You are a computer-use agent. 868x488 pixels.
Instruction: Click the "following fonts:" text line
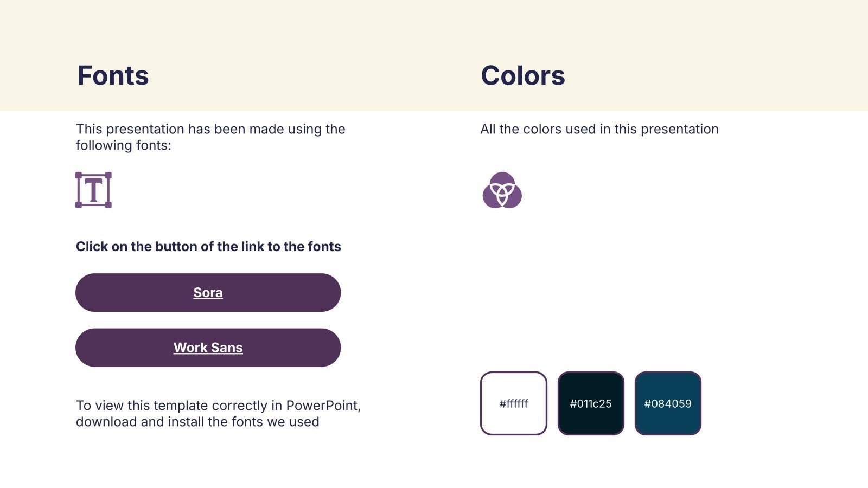[123, 145]
